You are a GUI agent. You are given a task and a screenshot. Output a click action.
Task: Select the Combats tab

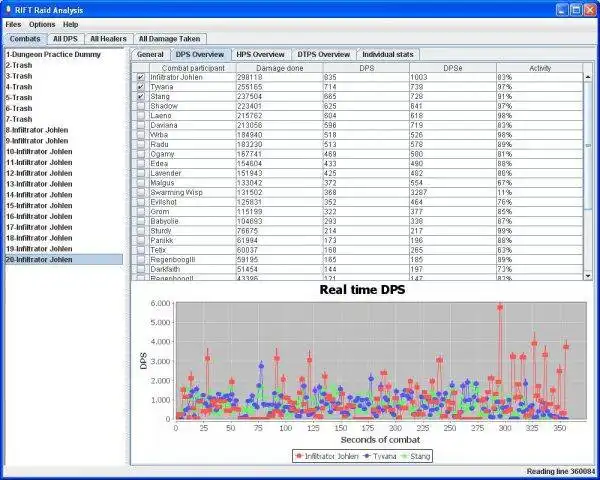pos(25,39)
